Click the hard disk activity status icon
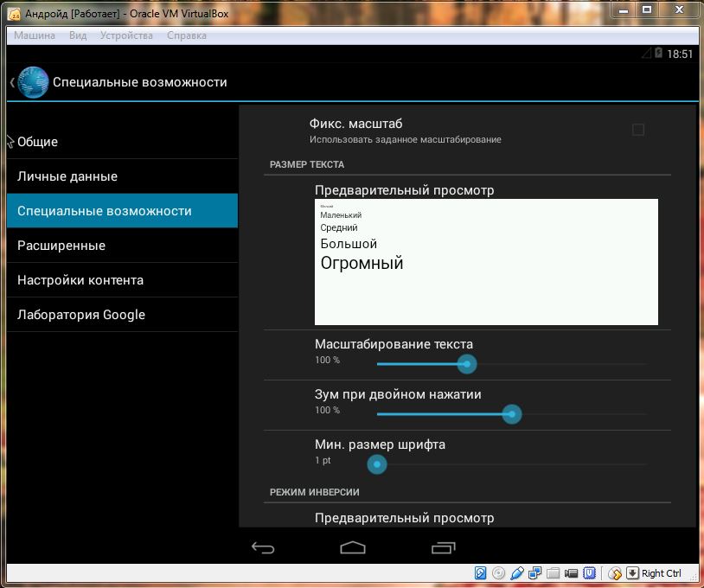The height and width of the screenshot is (588, 704). click(481, 573)
